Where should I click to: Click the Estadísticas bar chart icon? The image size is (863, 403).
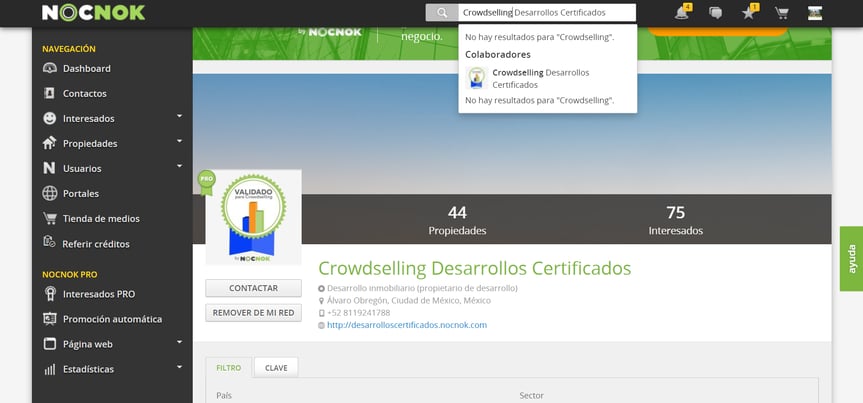[x=50, y=369]
